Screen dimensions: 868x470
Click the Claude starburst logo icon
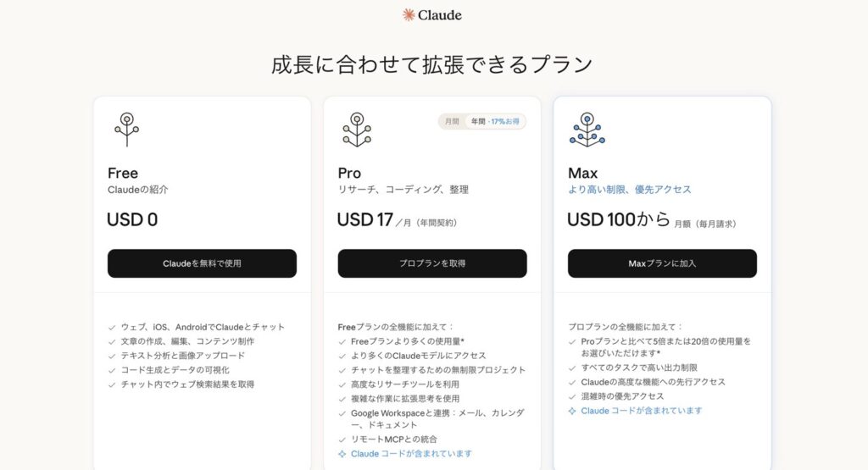pyautogui.click(x=409, y=14)
